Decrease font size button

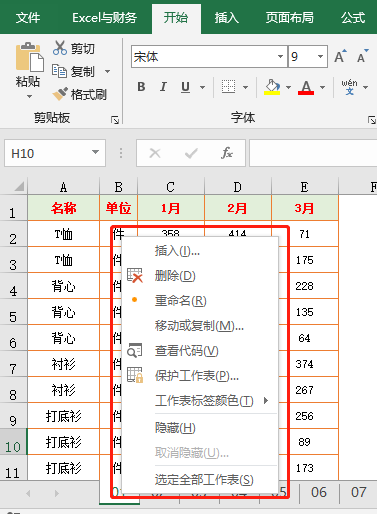coord(362,56)
